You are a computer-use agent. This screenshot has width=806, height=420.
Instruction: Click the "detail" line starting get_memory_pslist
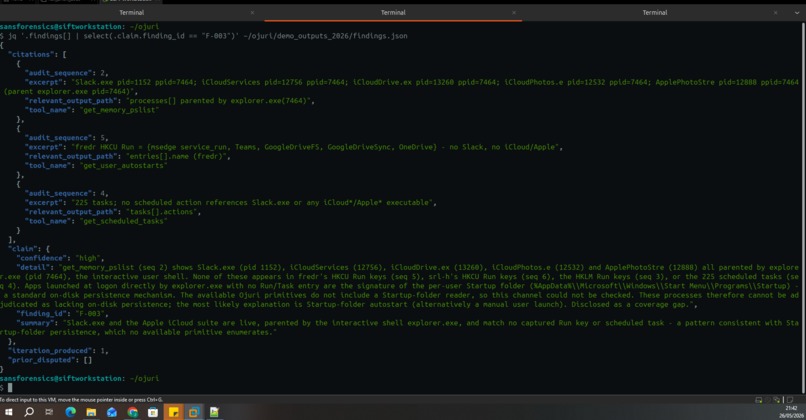[x=400, y=286]
